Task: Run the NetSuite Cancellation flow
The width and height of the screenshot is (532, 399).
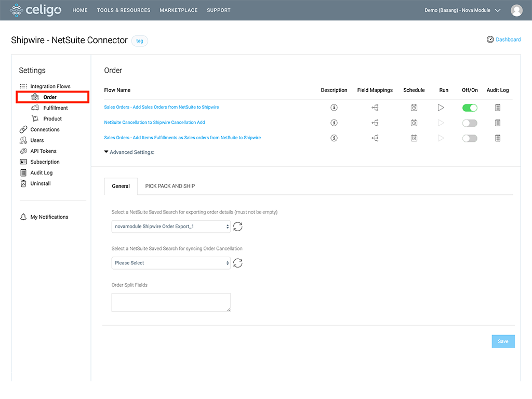Action: coord(441,123)
